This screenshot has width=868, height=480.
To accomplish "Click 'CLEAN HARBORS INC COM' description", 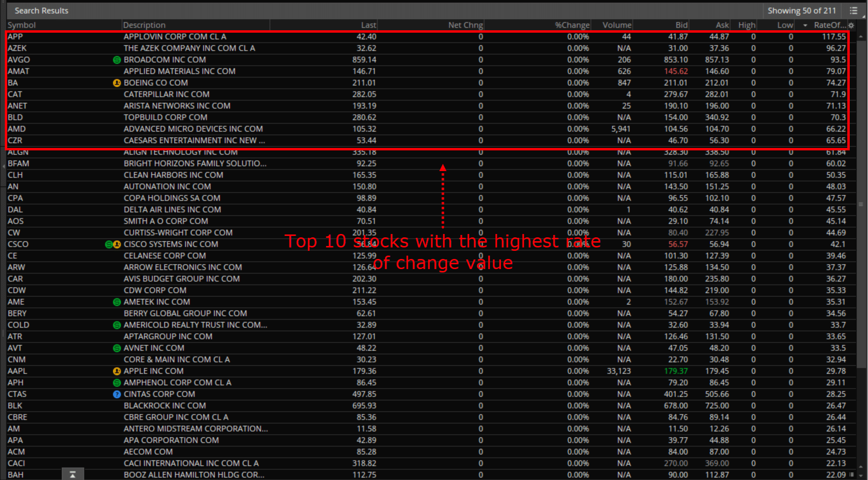I will 173,175.
